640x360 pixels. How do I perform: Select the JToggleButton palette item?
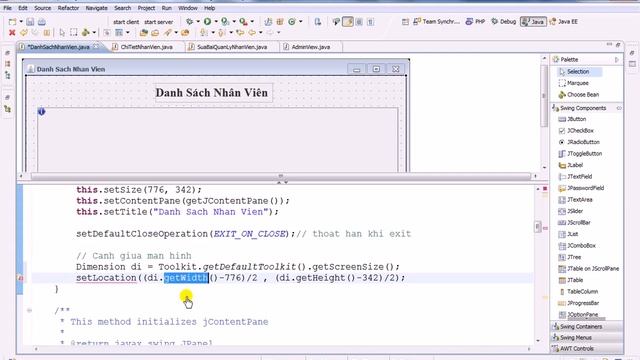(580, 154)
